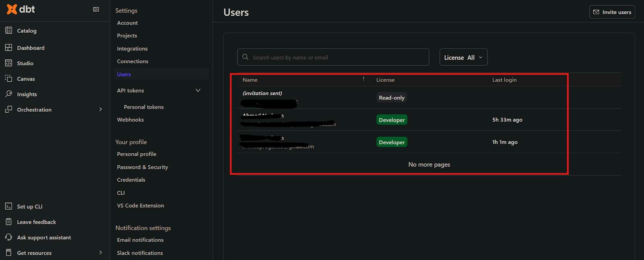
Task: Open the License All filter dropdown
Action: [x=463, y=57]
